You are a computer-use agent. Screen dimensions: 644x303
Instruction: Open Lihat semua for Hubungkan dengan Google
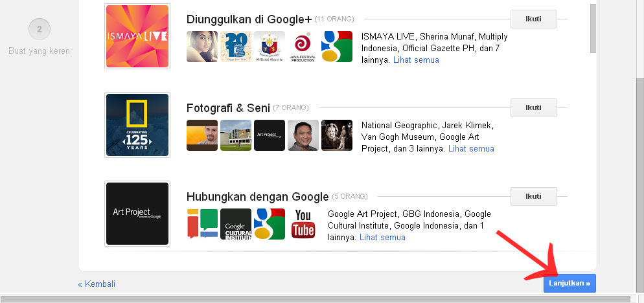click(x=382, y=238)
